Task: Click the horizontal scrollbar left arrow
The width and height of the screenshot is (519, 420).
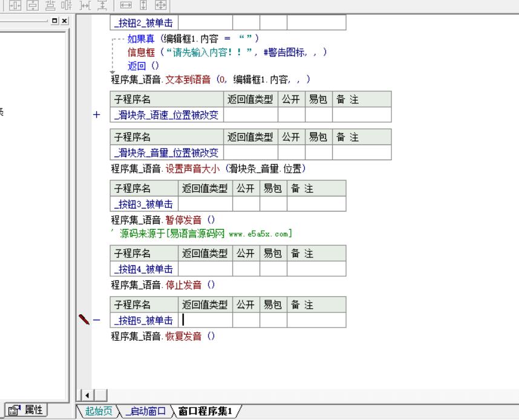Action: coord(87,395)
